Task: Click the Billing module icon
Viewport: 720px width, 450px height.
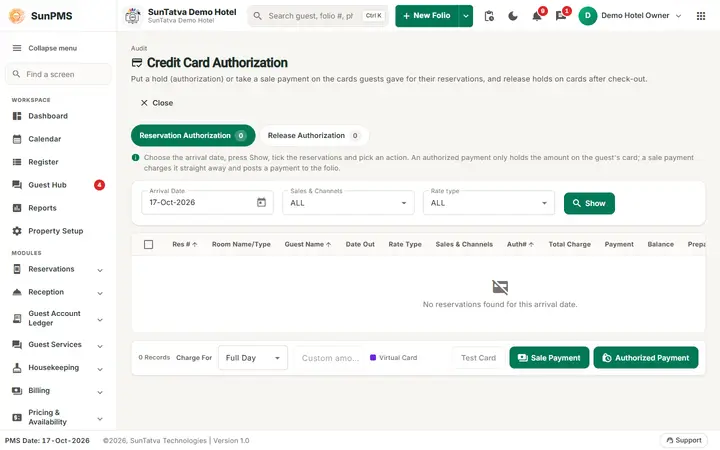Action: [17, 390]
